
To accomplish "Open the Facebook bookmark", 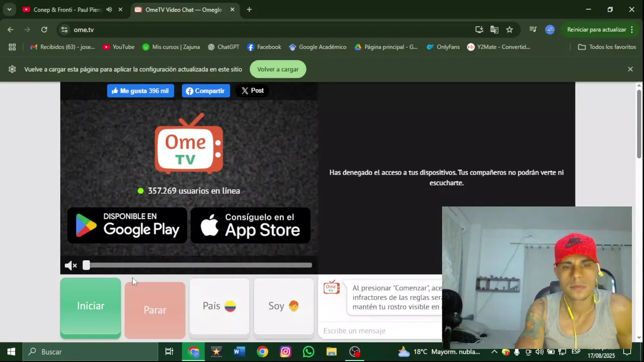I will (x=264, y=47).
